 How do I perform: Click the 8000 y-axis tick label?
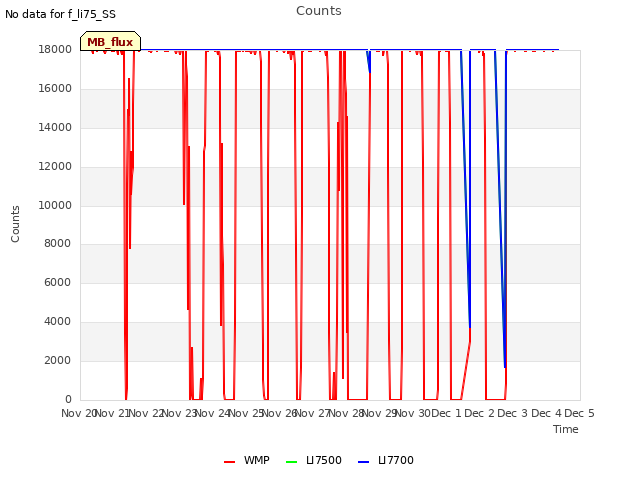coord(58,244)
